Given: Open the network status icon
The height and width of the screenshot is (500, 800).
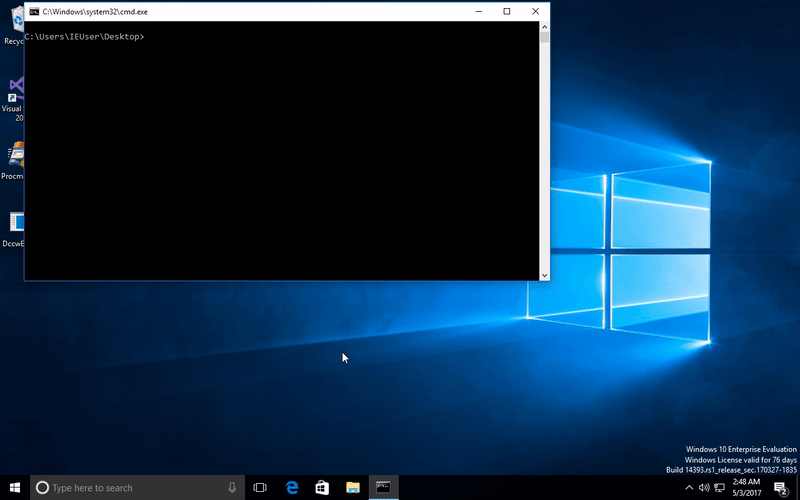Looking at the screenshot, I should pyautogui.click(x=719, y=488).
